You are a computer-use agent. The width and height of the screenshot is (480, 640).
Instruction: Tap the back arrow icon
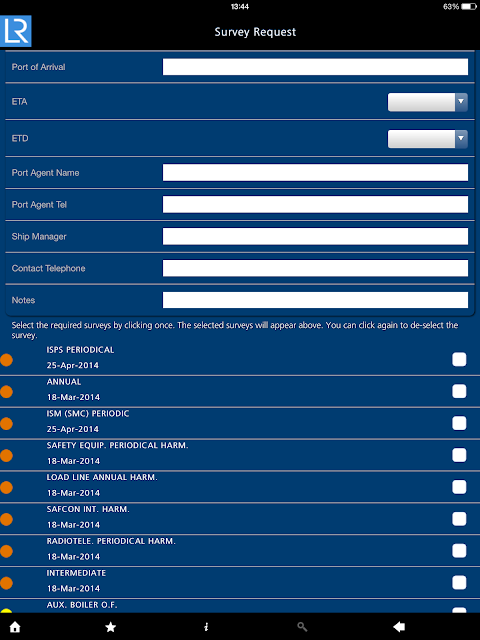398,627
